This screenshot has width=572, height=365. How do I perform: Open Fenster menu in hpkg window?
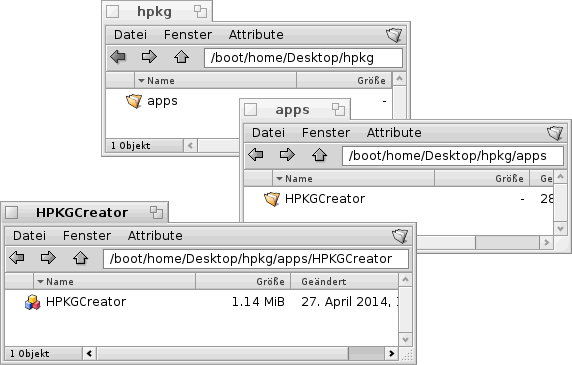tap(188, 35)
